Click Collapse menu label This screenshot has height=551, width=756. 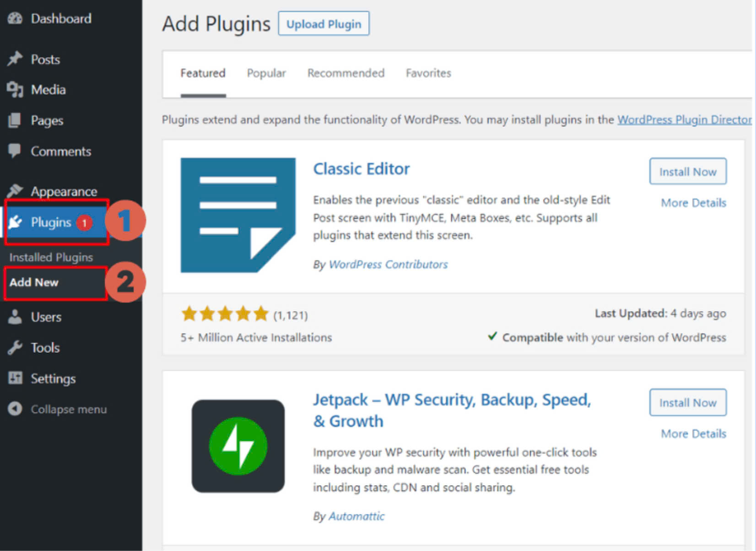pyautogui.click(x=69, y=410)
